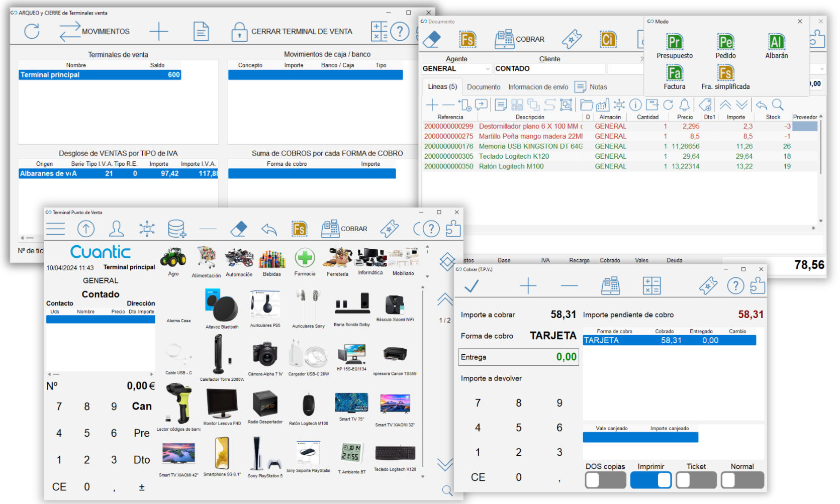This screenshot has height=504, width=840.
Task: Open Farmacia category in TPV
Action: click(305, 262)
